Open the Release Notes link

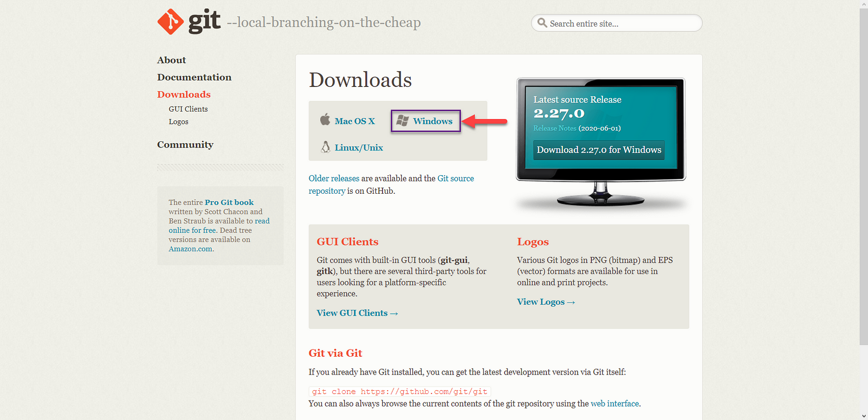pyautogui.click(x=555, y=128)
